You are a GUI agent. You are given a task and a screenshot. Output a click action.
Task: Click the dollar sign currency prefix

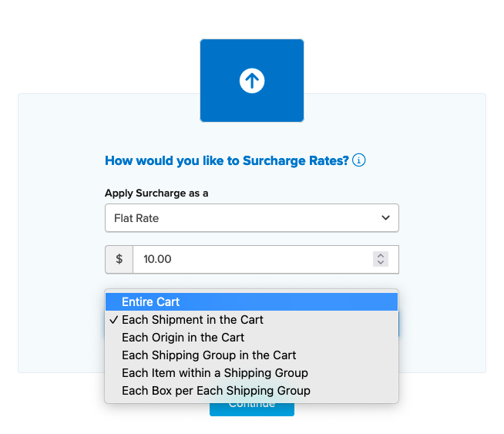coord(119,259)
